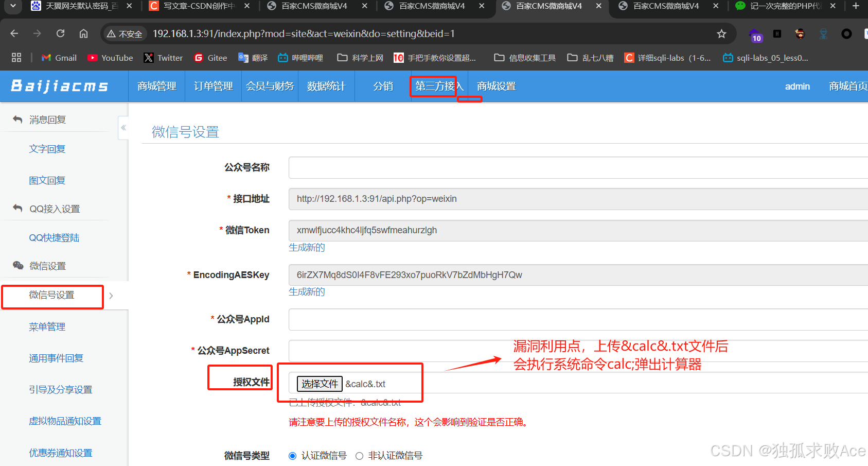
Task: Open 翻译 from the bookmarks bar
Action: (253, 58)
